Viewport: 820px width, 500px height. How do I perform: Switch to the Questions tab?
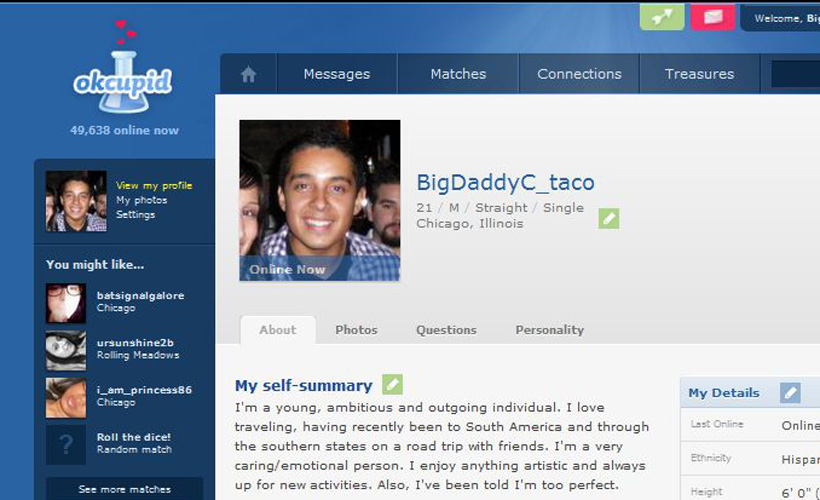(446, 330)
